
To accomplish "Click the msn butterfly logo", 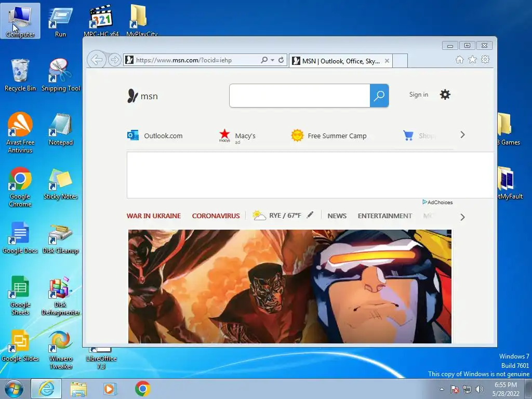I will 142,96.
